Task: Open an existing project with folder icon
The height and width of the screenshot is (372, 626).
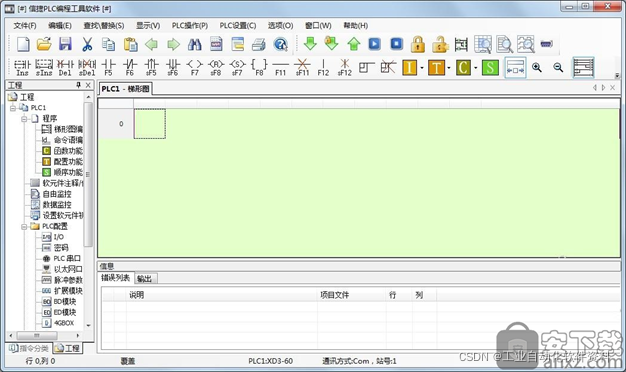Action: (44, 44)
